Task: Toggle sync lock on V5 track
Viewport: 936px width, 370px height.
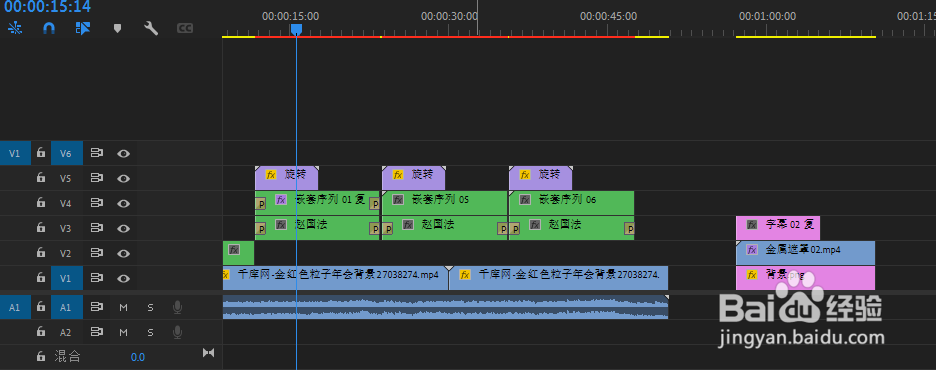Action: point(97,178)
